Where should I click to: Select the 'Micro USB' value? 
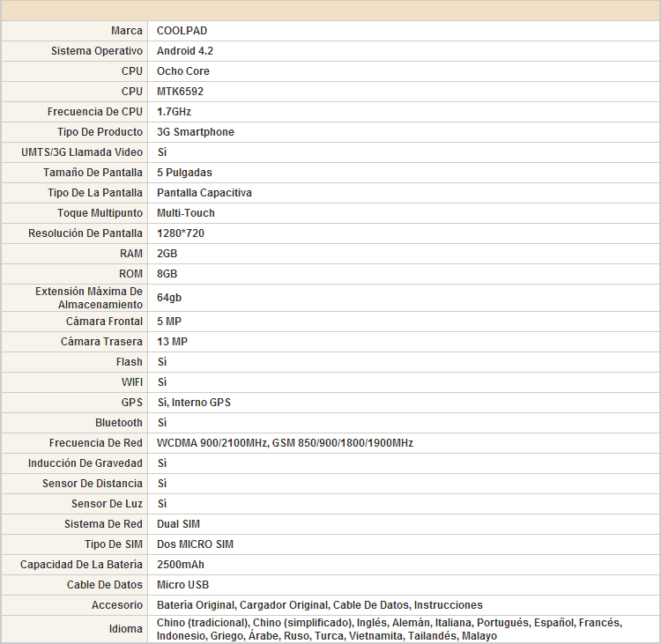tap(183, 584)
